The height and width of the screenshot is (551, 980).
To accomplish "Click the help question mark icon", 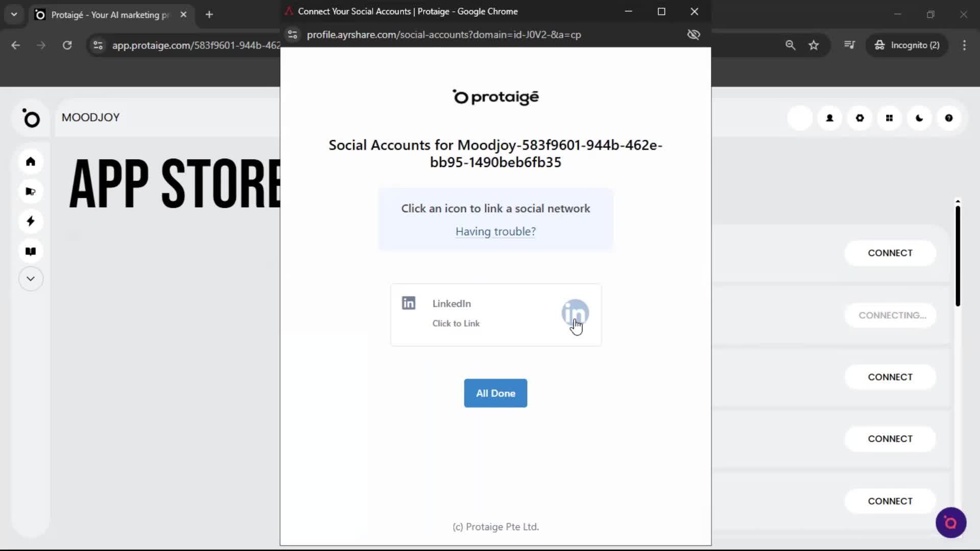I will tap(949, 118).
